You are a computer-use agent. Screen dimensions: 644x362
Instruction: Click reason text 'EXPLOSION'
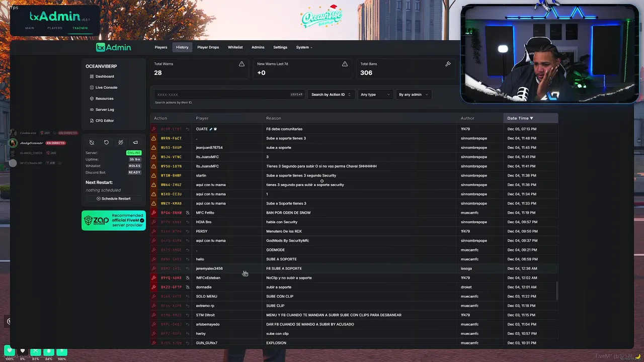click(276, 343)
